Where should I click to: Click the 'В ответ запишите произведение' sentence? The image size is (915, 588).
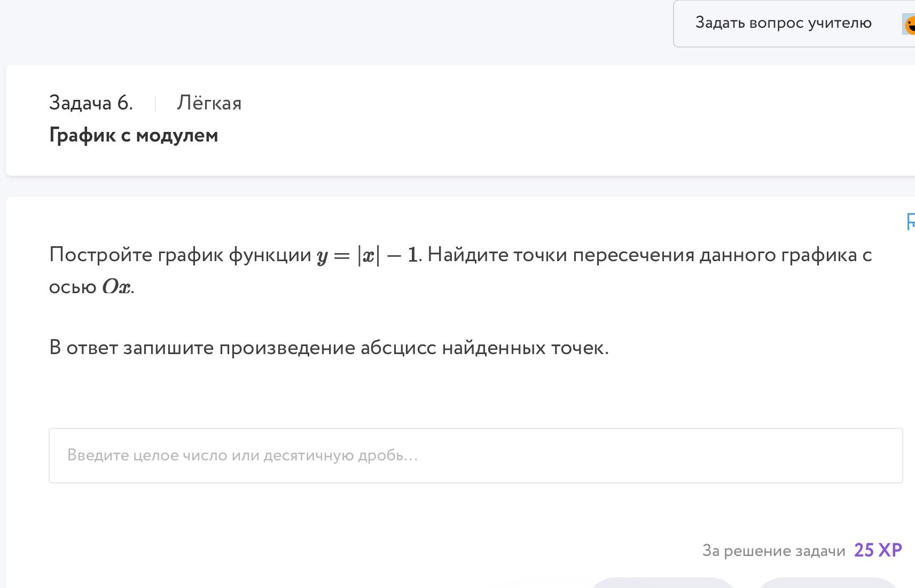(x=329, y=348)
